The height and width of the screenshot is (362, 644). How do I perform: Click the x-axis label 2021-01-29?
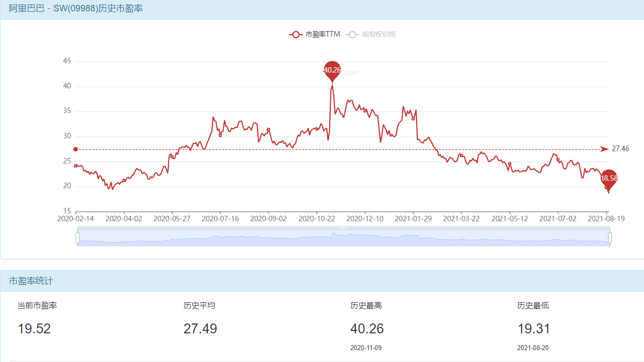tap(413, 218)
